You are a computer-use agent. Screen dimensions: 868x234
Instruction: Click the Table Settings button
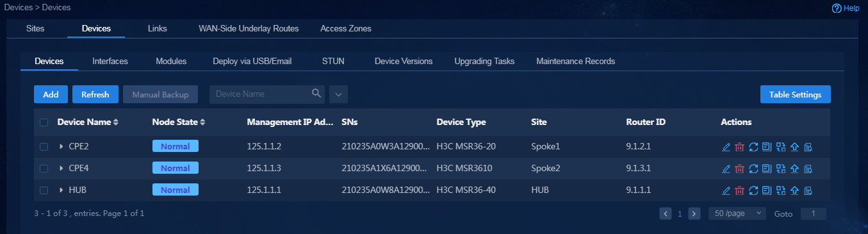pos(796,94)
